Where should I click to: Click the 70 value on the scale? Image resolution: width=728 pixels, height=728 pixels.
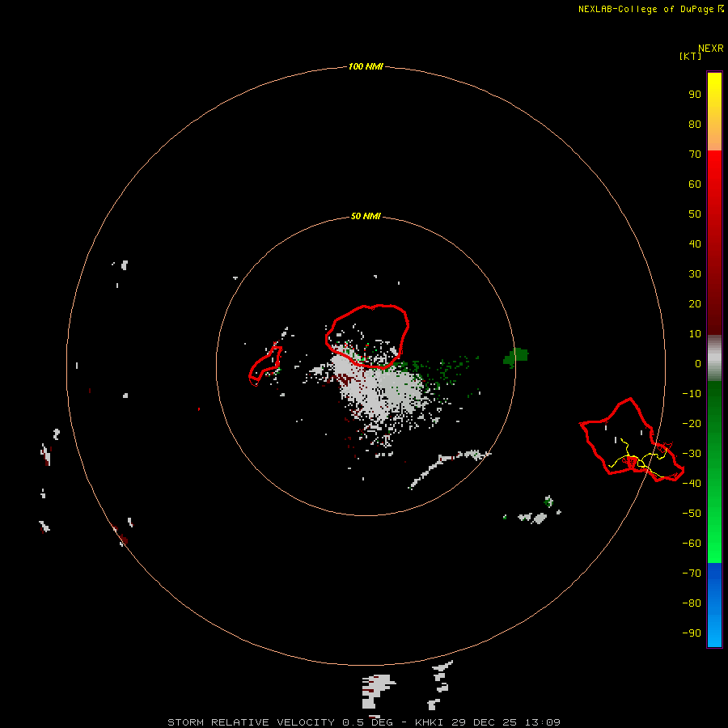[x=695, y=154]
